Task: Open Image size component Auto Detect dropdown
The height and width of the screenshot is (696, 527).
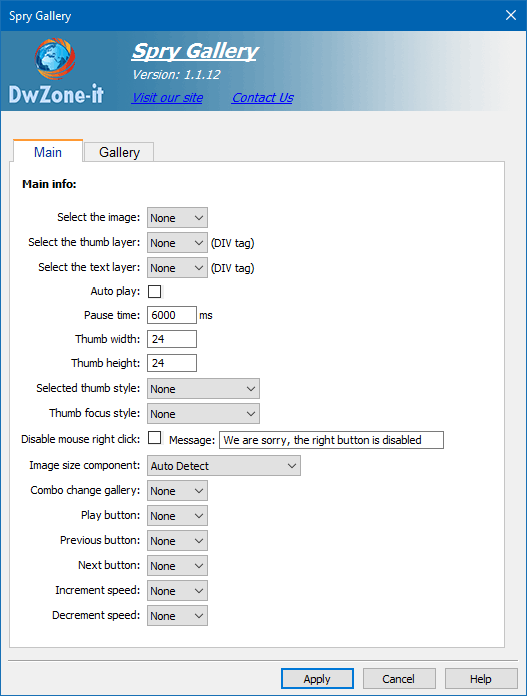Action: (224, 466)
